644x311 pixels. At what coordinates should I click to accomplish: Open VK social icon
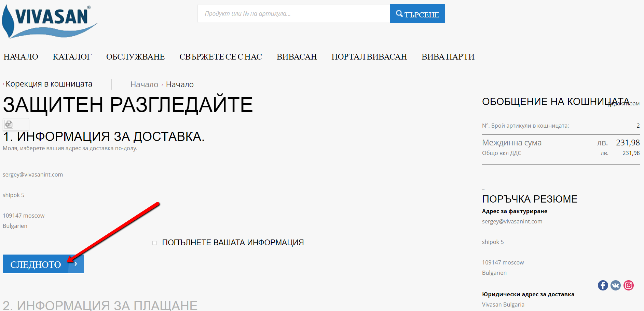[x=616, y=285]
